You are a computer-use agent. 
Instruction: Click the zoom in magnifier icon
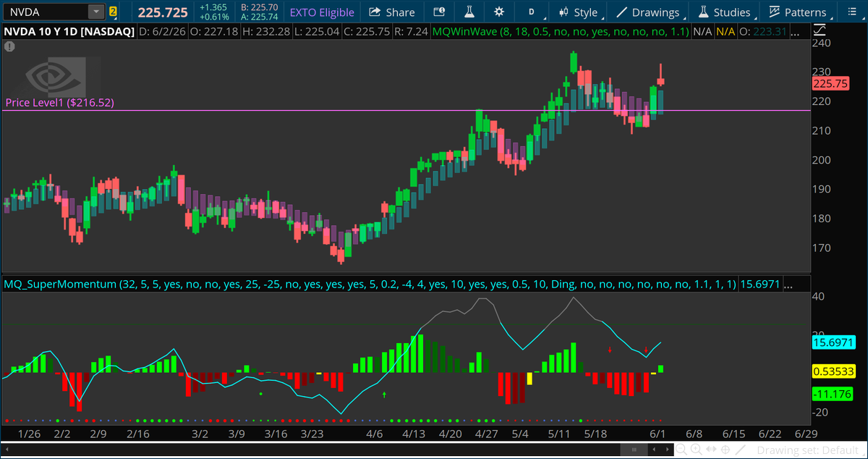(x=697, y=450)
